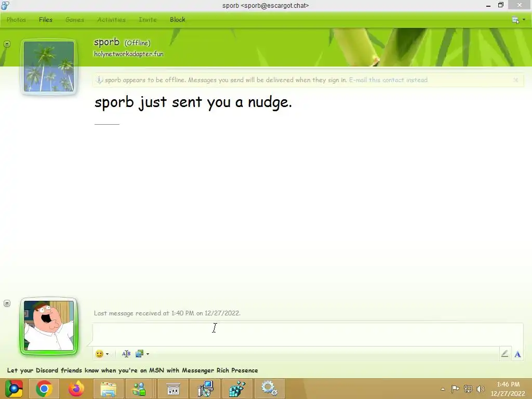Open the computer setup disc taskbar icon
The height and width of the screenshot is (399, 532).
(x=206, y=389)
